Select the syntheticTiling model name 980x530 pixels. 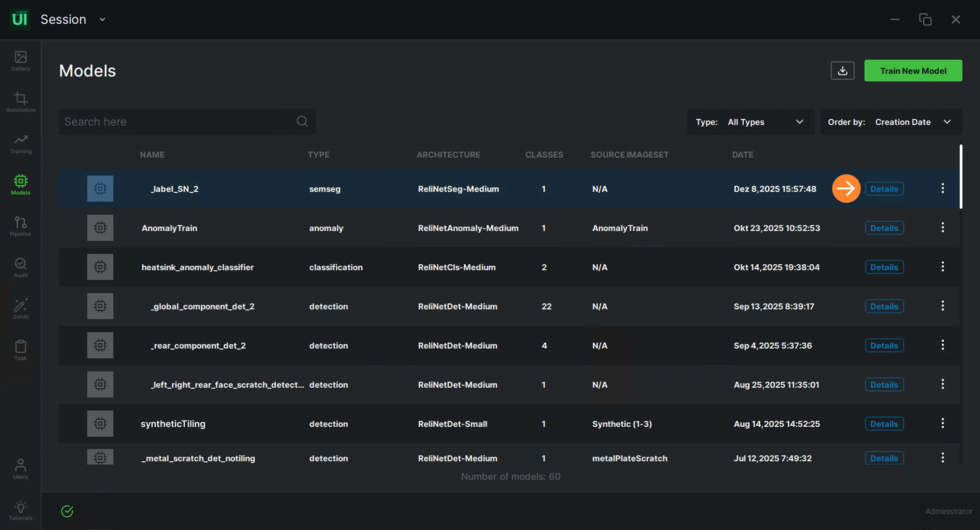173,424
